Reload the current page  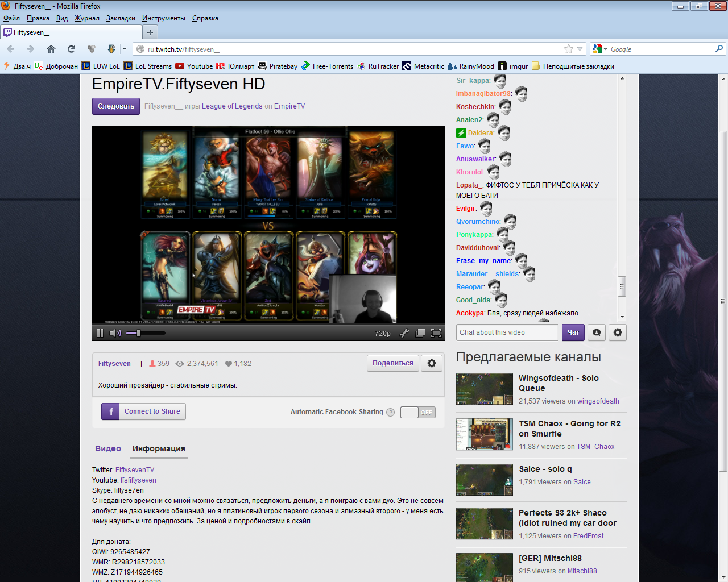[x=71, y=49]
